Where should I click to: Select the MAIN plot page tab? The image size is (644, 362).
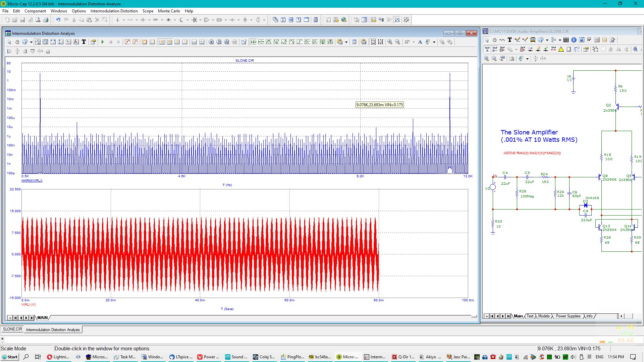coord(42,317)
